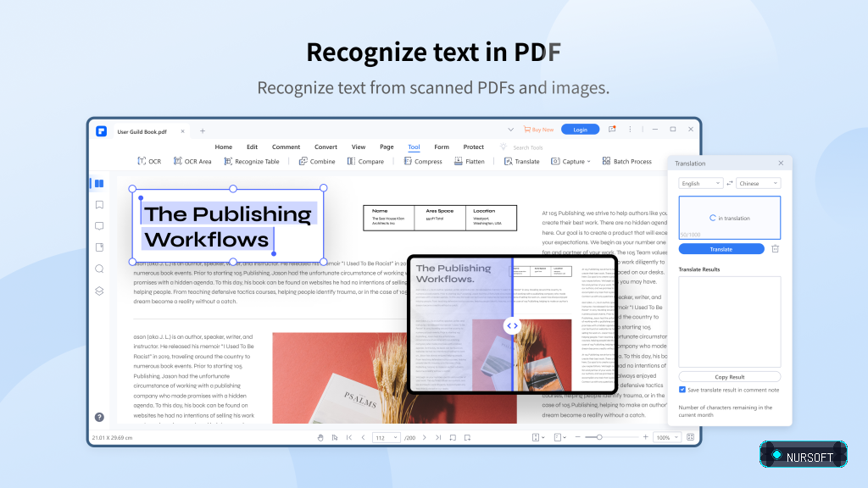
Task: Open the comments panel in sidebar
Action: [x=99, y=225]
